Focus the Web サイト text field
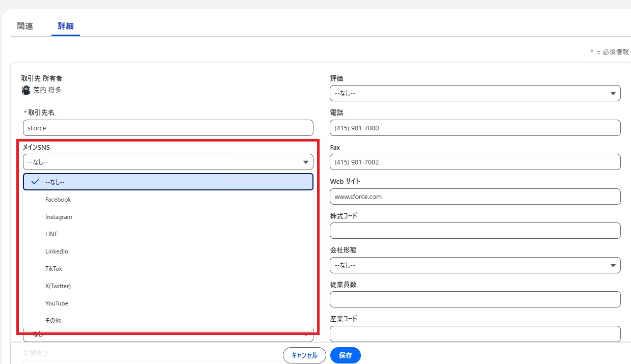The height and width of the screenshot is (364, 631). tap(475, 197)
